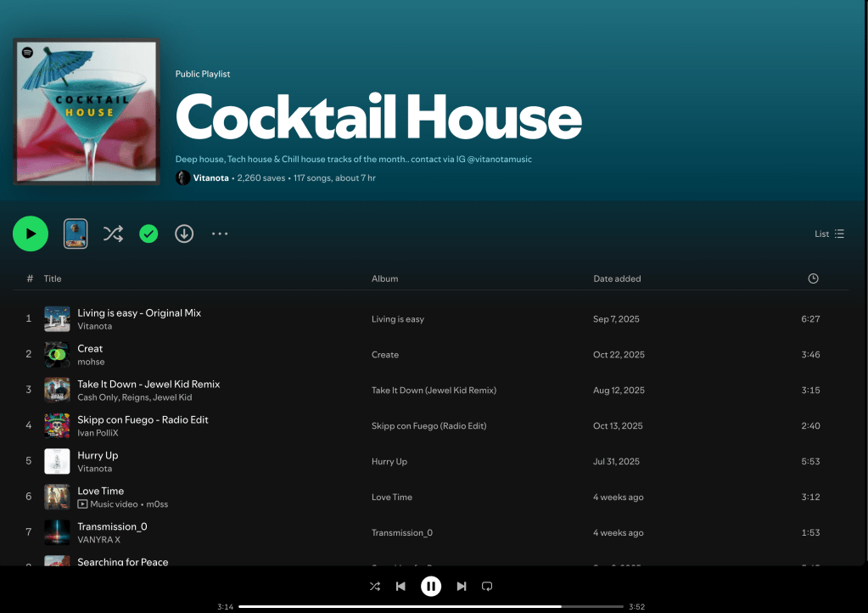This screenshot has height=613, width=868.
Task: Open artist m0ss
Action: (x=157, y=504)
